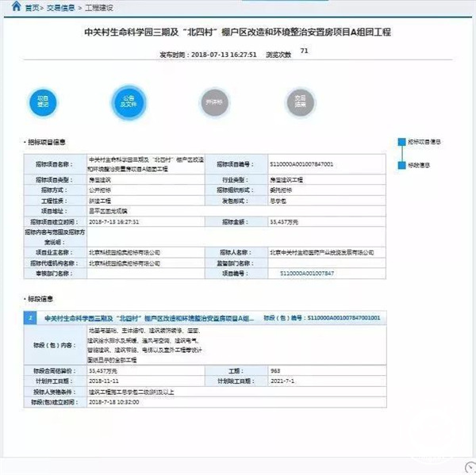Viewport: 476px width, 475px height.
Task: Click bid amount 55,457万元 in project table
Action: pos(327,222)
